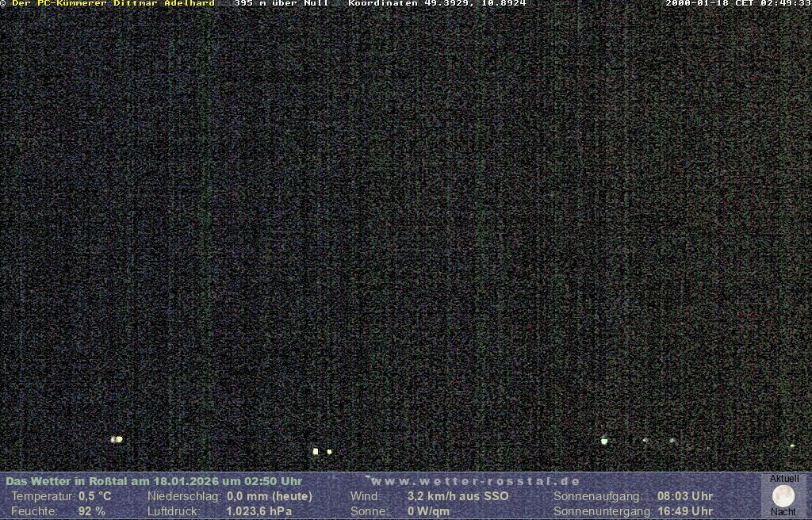Click the Sonnenuntergang time 16:49 Uhr
The height and width of the screenshot is (520, 812).
click(x=684, y=511)
